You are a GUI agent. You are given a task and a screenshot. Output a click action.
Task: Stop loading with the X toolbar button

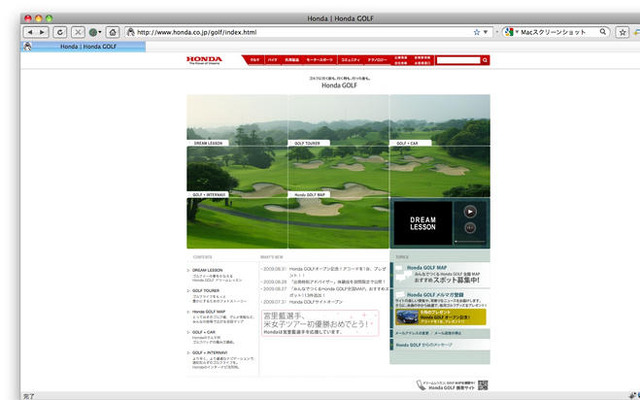[x=78, y=32]
